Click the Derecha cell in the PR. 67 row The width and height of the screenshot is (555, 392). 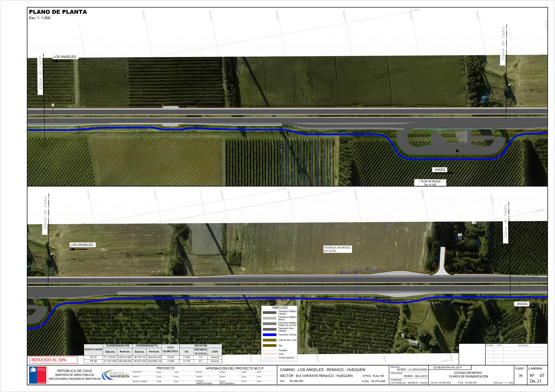[x=215, y=357]
